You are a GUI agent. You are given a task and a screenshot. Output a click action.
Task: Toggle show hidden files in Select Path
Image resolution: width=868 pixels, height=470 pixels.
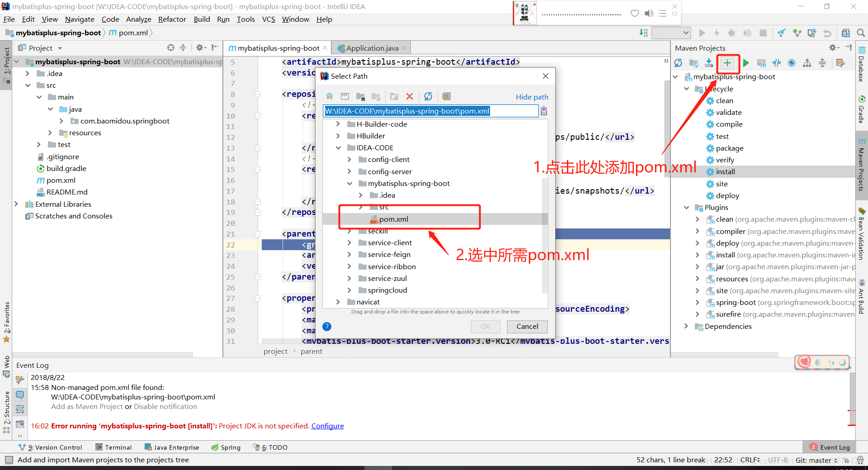tap(447, 96)
